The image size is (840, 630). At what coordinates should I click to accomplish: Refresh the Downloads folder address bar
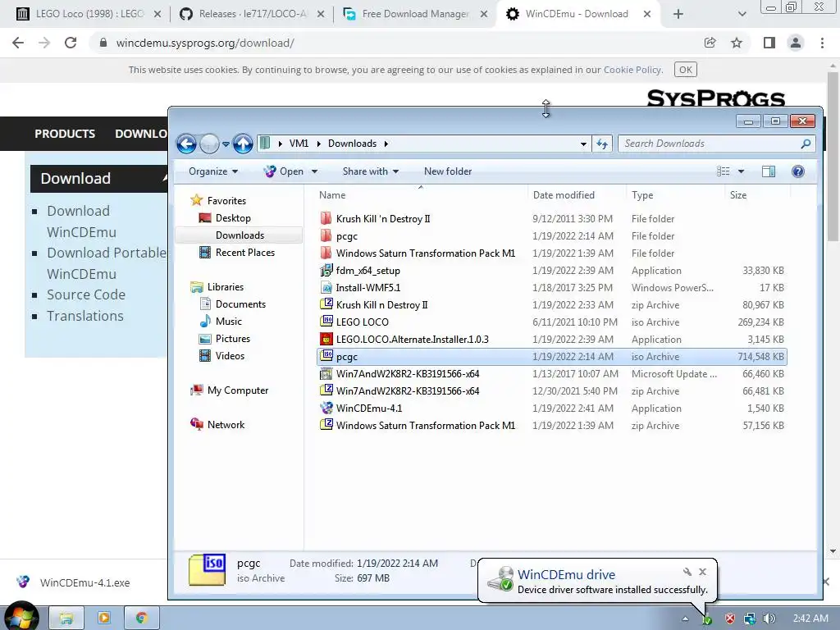point(602,144)
